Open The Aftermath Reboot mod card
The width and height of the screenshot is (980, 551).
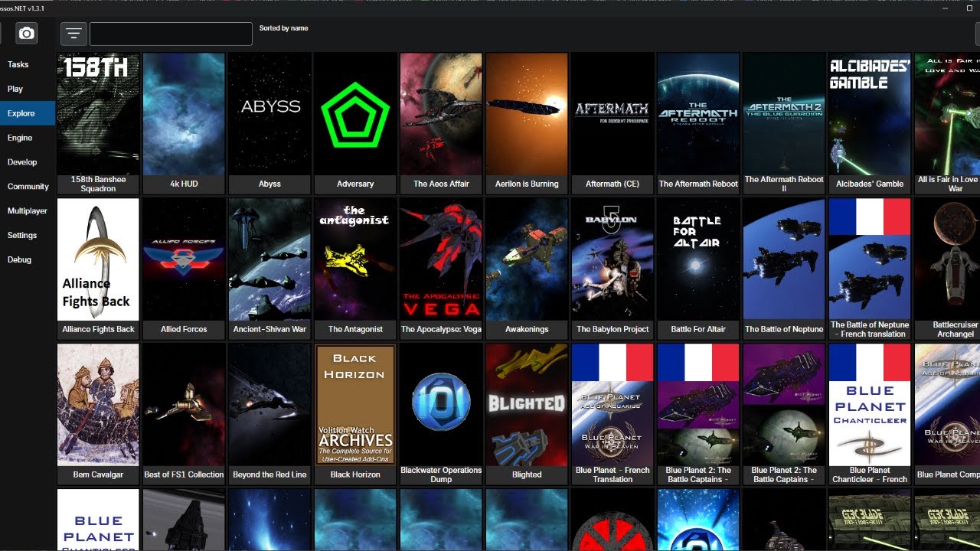[x=698, y=122]
